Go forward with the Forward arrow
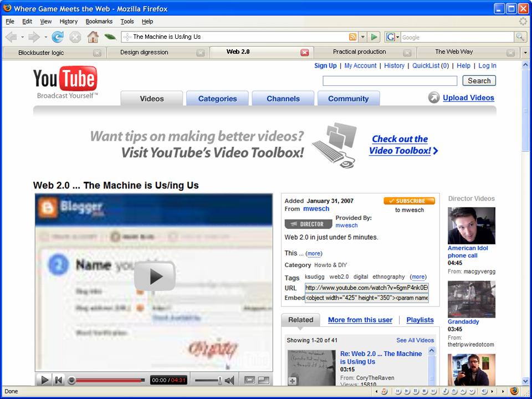532x399 pixels. [34, 37]
